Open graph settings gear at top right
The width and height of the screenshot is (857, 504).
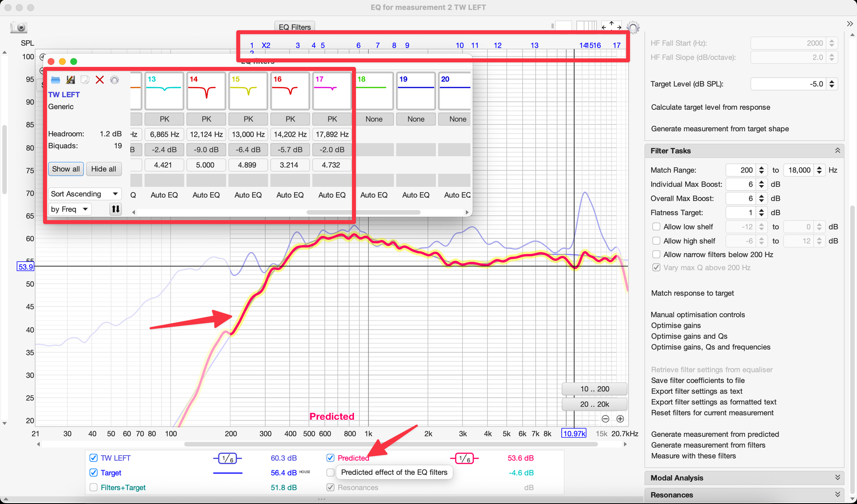click(x=633, y=27)
